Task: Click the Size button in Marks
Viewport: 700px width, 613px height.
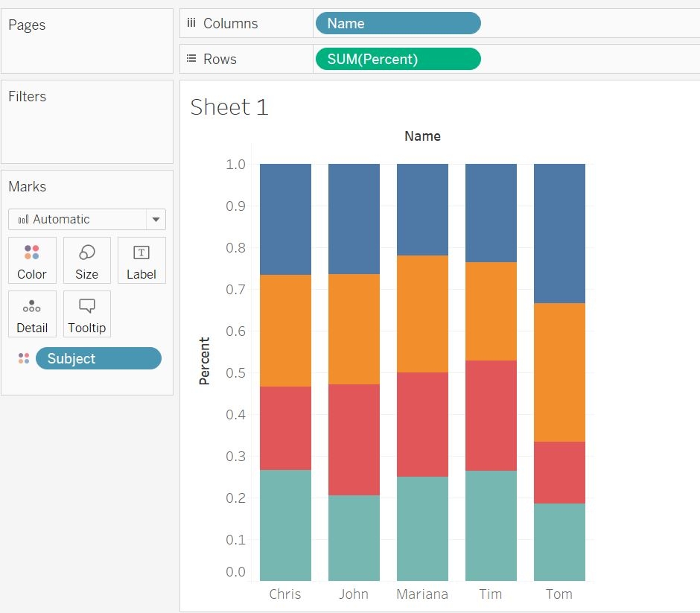Action: 86,260
